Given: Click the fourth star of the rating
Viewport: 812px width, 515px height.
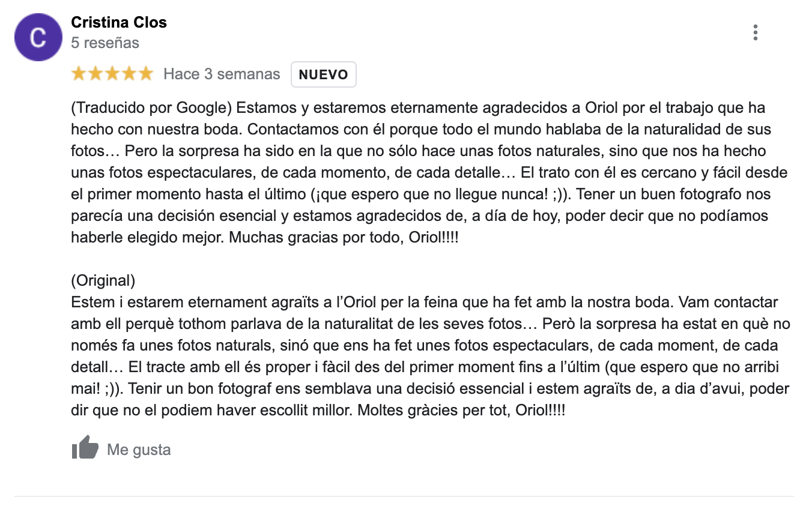Looking at the screenshot, I should [x=129, y=74].
